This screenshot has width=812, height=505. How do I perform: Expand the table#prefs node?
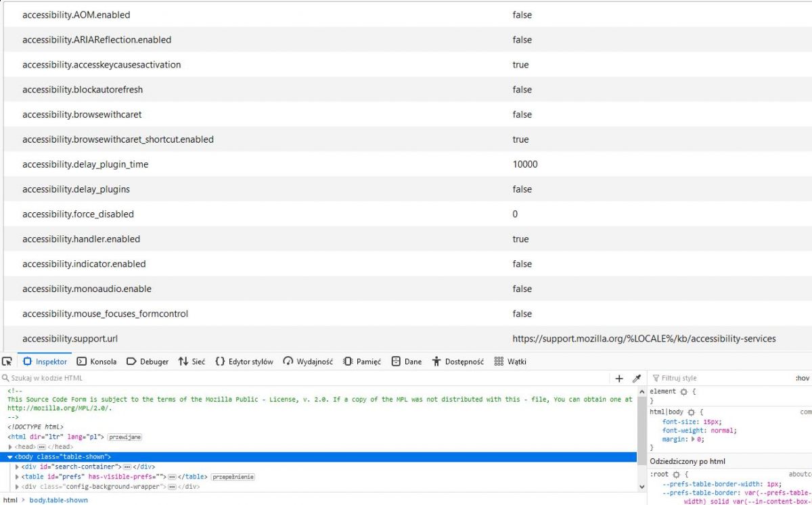pos(17,477)
